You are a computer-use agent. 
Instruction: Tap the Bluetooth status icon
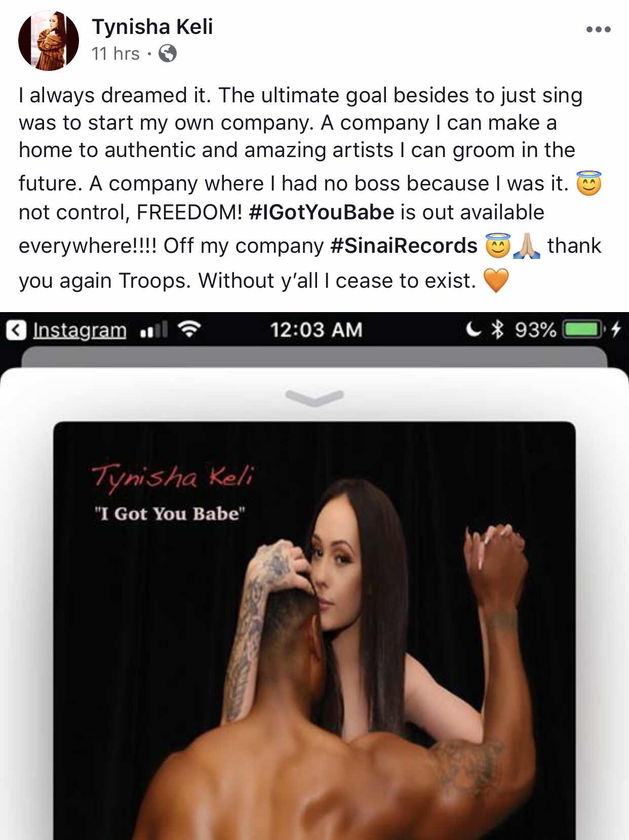[x=498, y=330]
